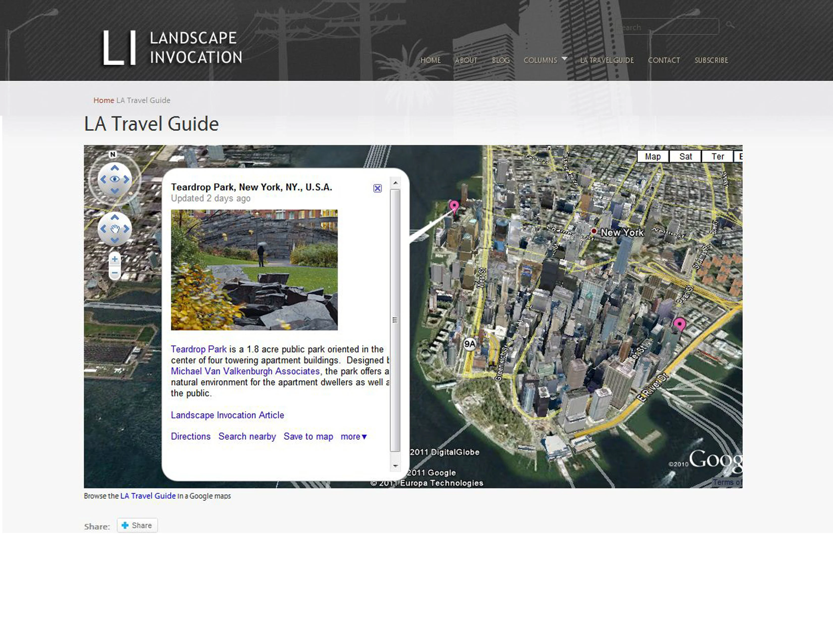
Task: Expand the more options dropdown
Action: (x=354, y=436)
